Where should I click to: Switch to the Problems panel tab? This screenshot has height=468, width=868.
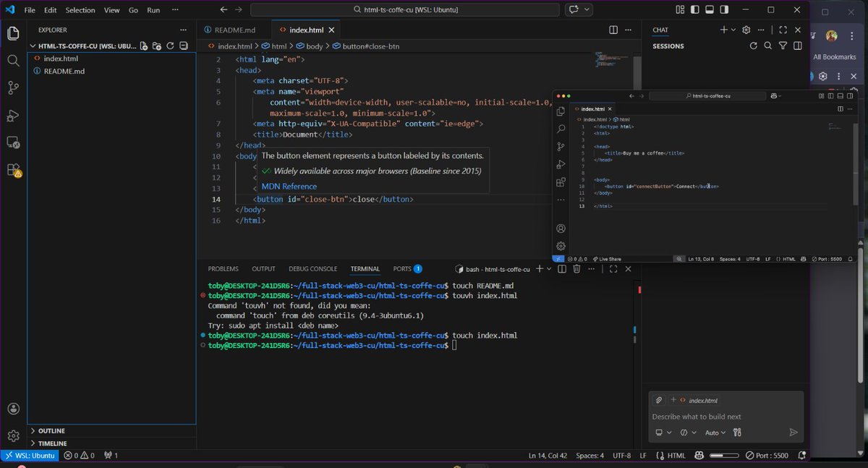[224, 269]
